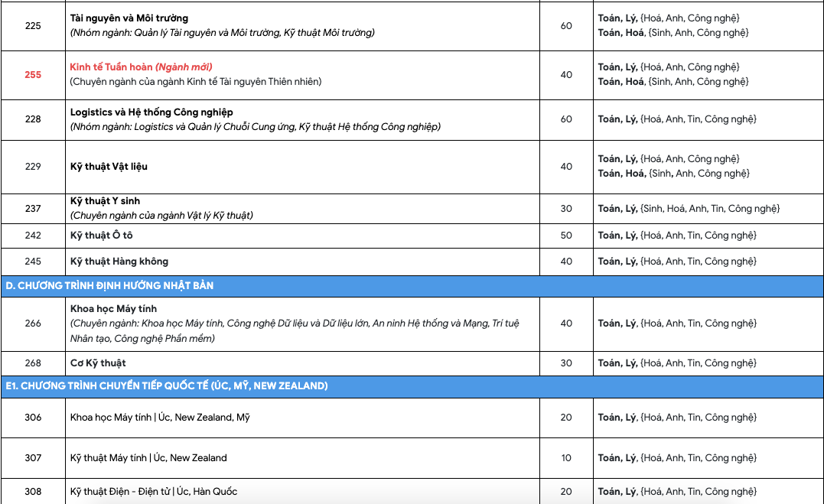
Task: Click quota value 10 for Kỹ thuật Máy tính
Action: tap(566, 457)
